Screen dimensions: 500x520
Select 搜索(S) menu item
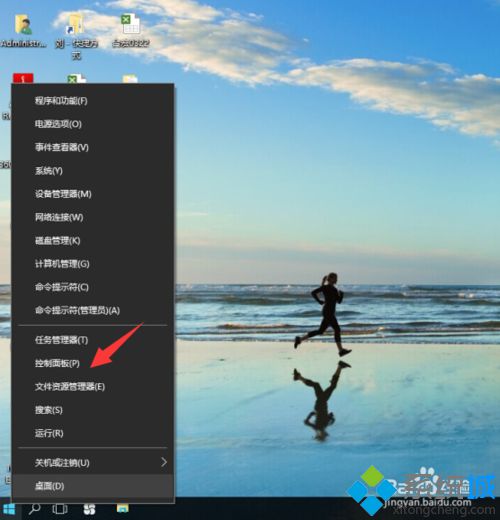coord(93,410)
